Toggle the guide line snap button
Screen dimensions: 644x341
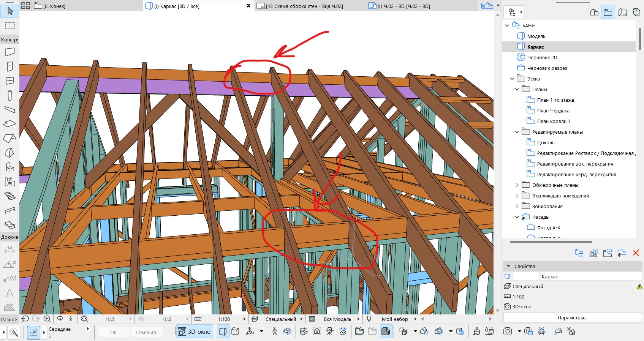pos(33,333)
